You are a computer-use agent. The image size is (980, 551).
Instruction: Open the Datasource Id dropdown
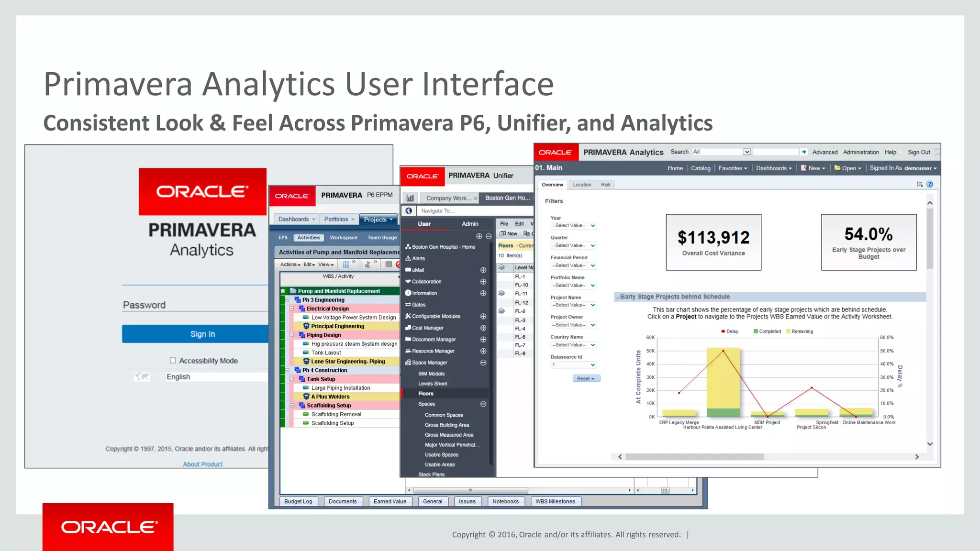click(573, 365)
